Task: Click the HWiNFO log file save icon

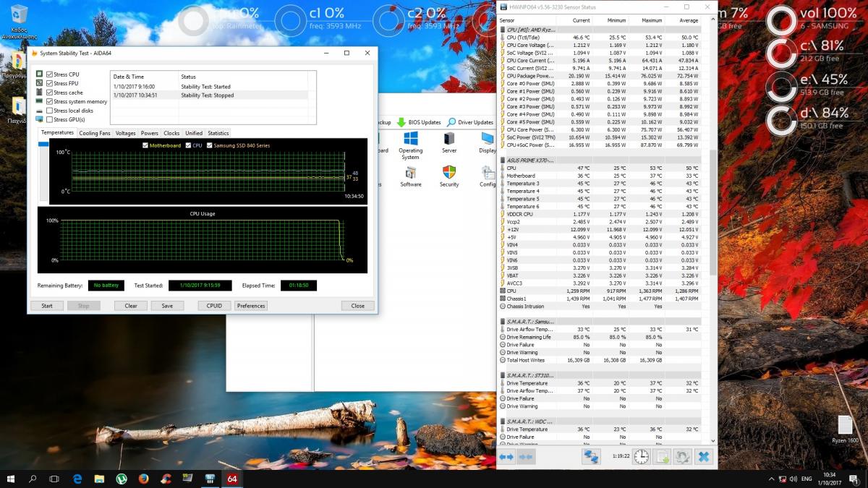Action: point(662,457)
